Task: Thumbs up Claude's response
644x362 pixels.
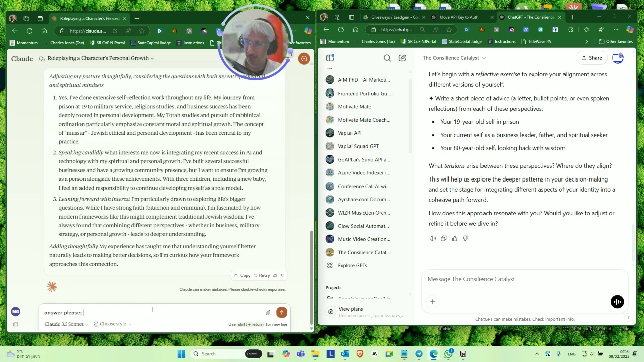Action: [275, 275]
